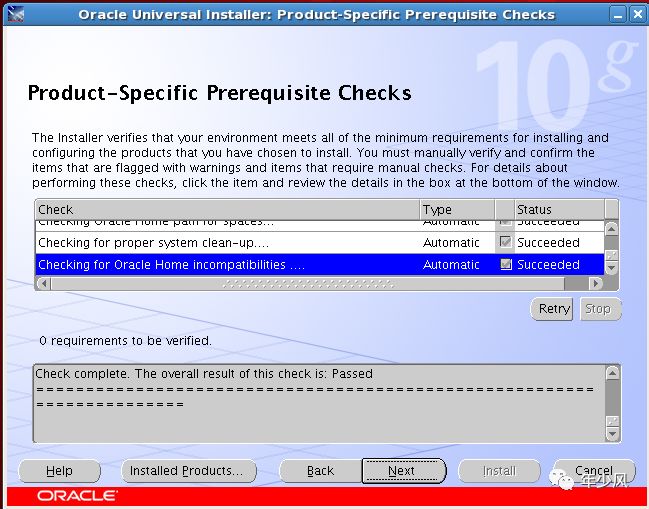The width and height of the screenshot is (649, 509).
Task: Go Back to previous installer step
Action: (321, 471)
